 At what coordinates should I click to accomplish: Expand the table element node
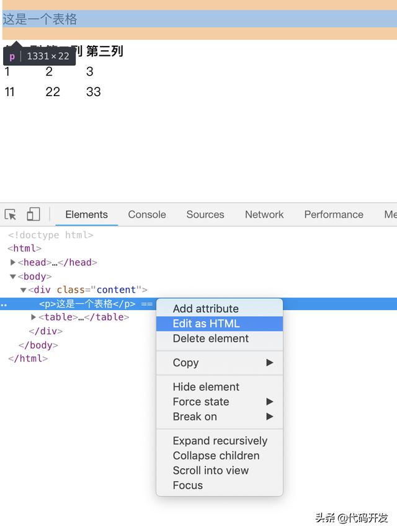33,317
